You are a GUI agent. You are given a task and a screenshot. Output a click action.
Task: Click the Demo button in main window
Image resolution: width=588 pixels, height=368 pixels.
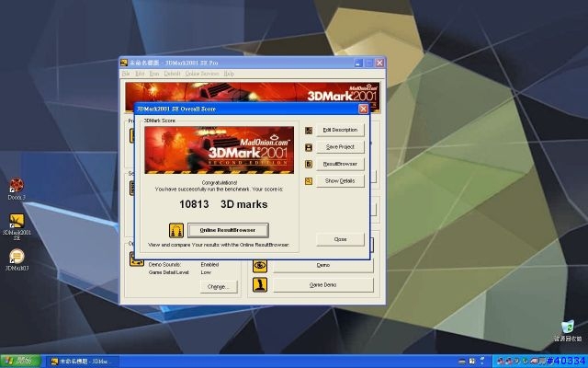(322, 266)
